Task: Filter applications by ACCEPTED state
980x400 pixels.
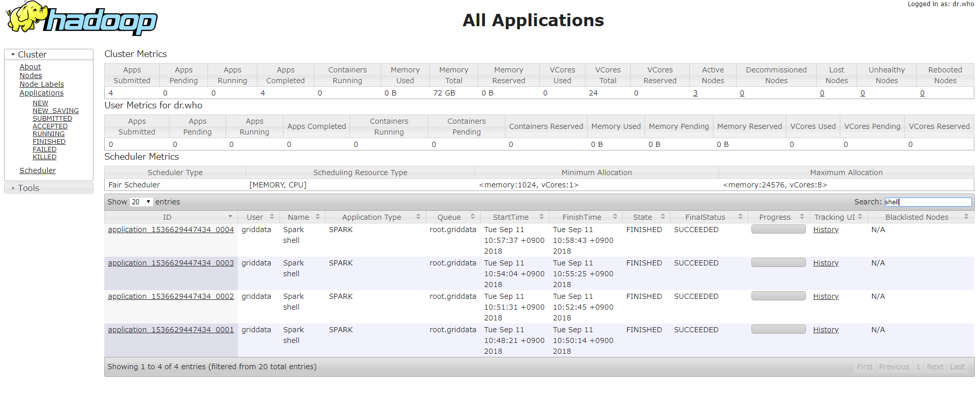Action: 50,126
